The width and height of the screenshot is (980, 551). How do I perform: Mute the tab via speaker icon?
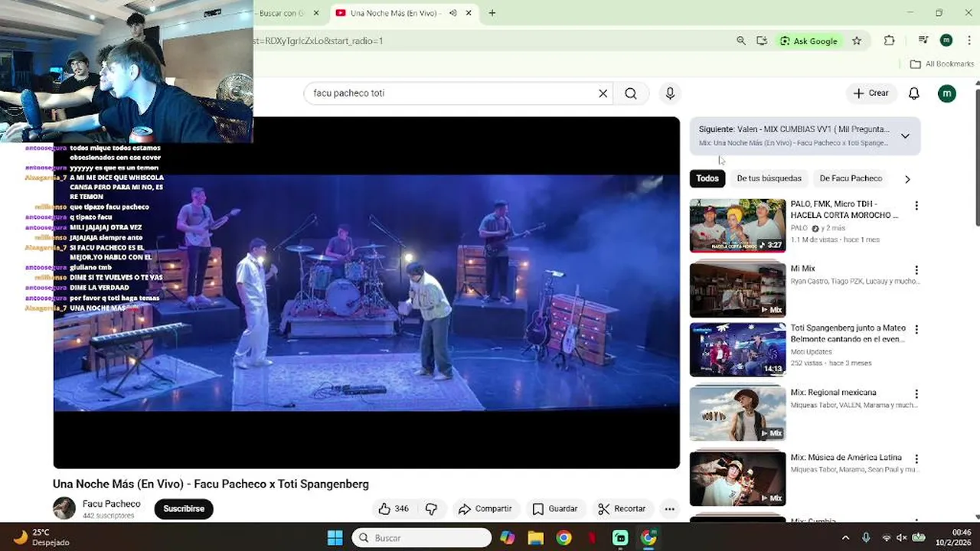(x=452, y=13)
